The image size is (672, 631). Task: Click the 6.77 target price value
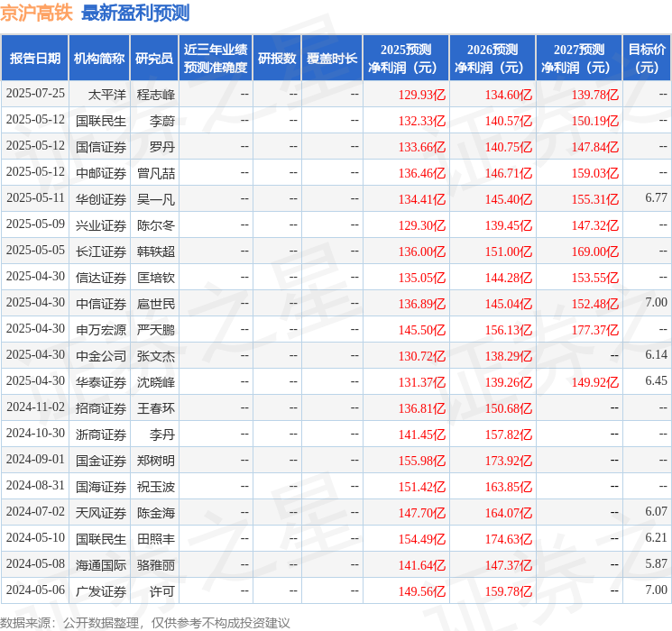pos(656,198)
